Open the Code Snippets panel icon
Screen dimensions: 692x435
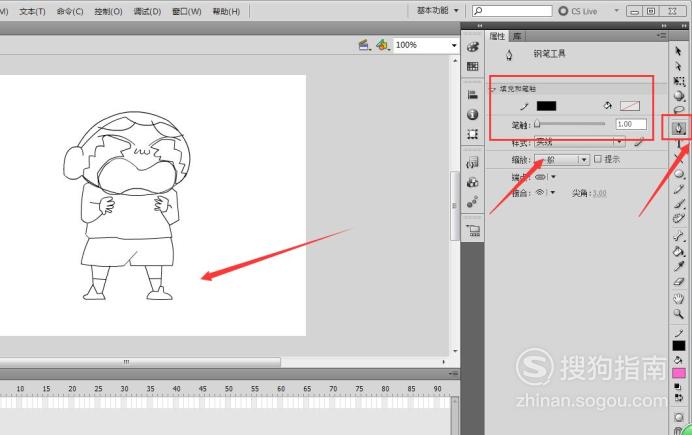[x=473, y=163]
